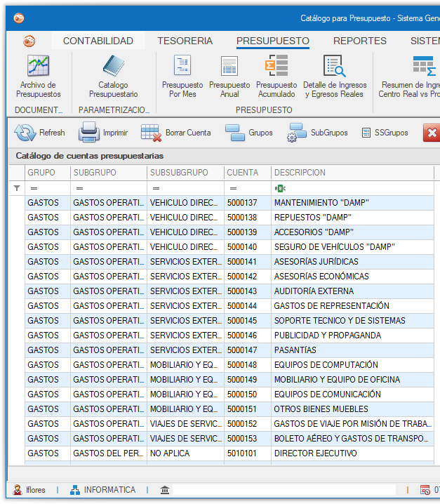Viewport: 440px width, 504px height.
Task: Select account cell 5000150
Action: 248,394
